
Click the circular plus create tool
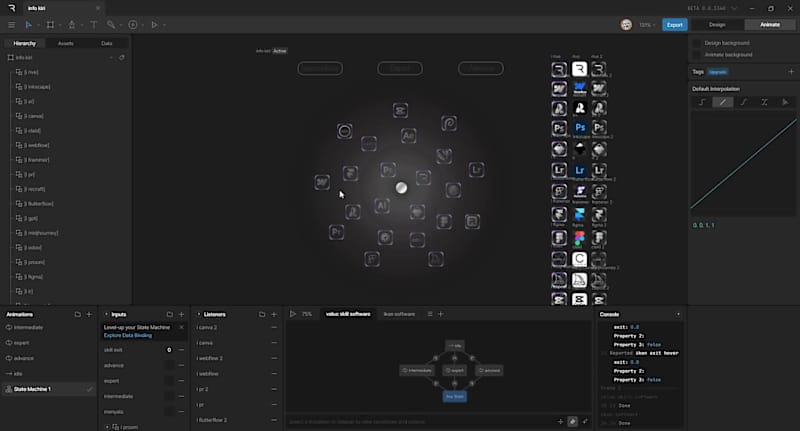point(133,24)
